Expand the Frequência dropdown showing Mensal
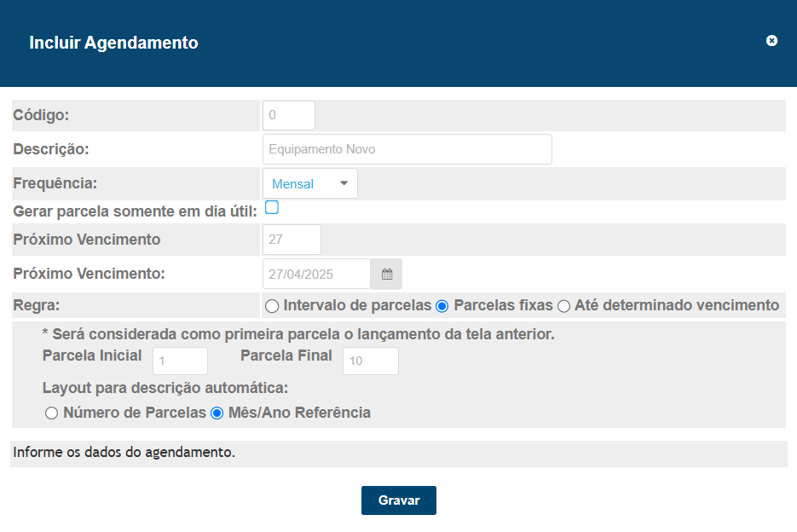This screenshot has height=532, width=797. pyautogui.click(x=310, y=183)
